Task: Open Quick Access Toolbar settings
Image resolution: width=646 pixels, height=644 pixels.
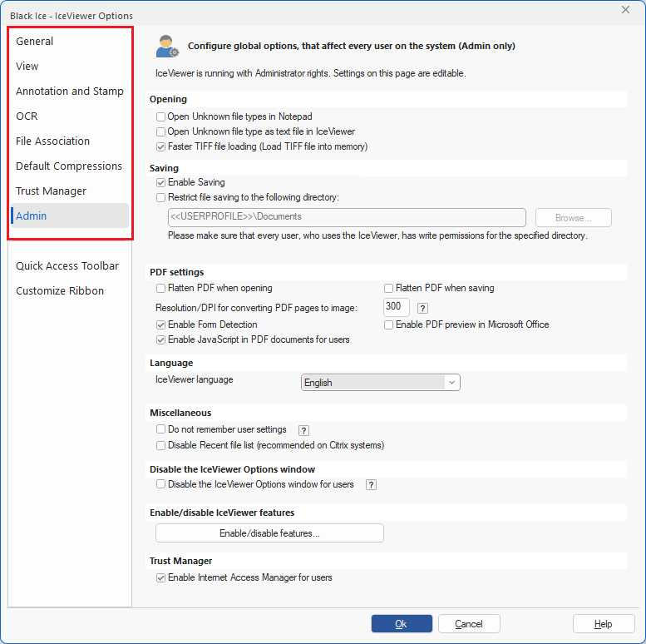Action: pyautogui.click(x=70, y=266)
